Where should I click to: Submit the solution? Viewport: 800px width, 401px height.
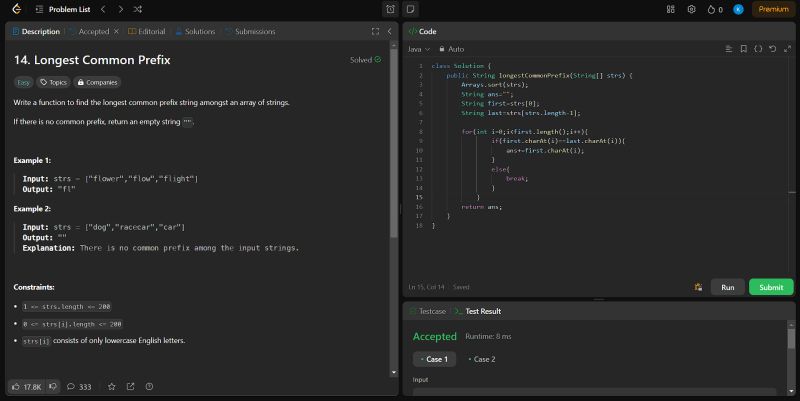[x=771, y=287]
